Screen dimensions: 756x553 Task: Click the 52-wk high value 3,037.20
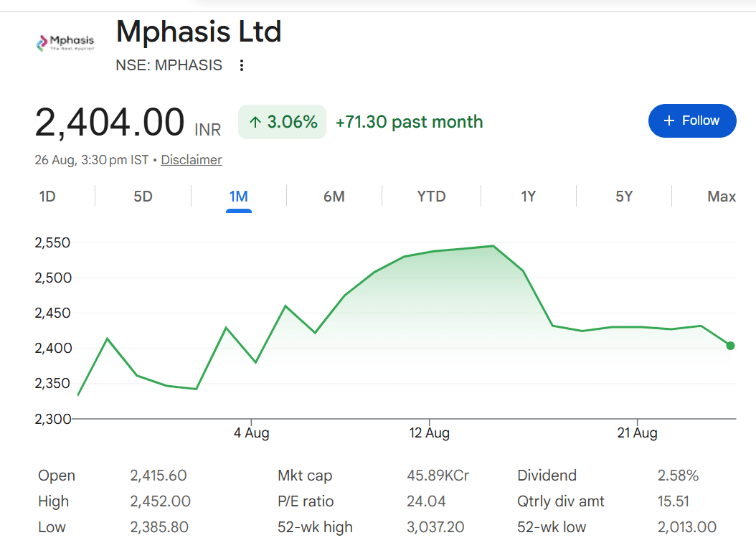[x=435, y=527]
